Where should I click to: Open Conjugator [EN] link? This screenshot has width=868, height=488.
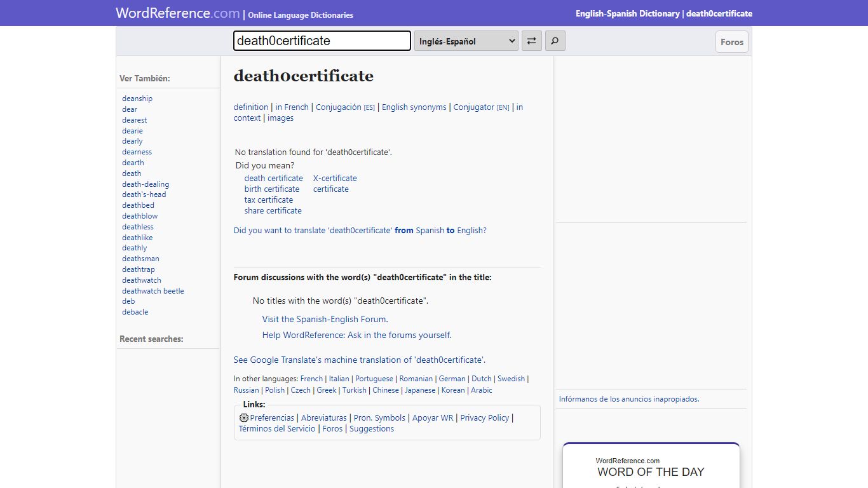click(x=481, y=107)
